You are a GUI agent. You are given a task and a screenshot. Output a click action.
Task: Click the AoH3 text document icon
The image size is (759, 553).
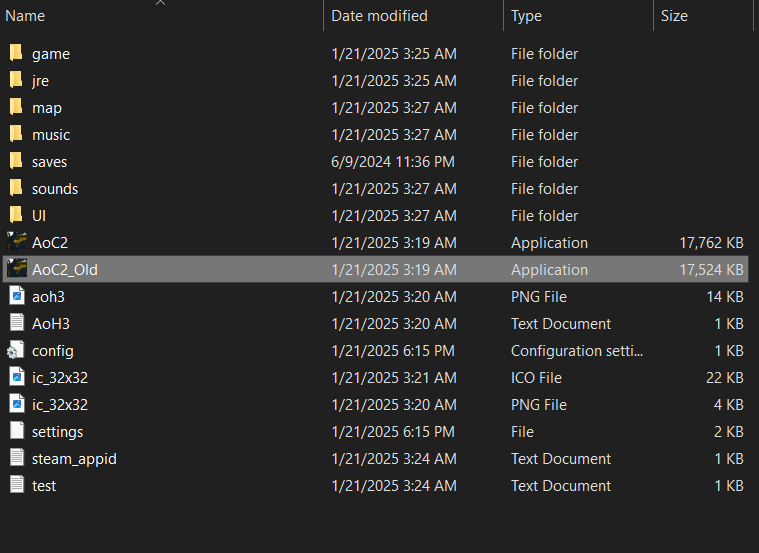[16, 323]
